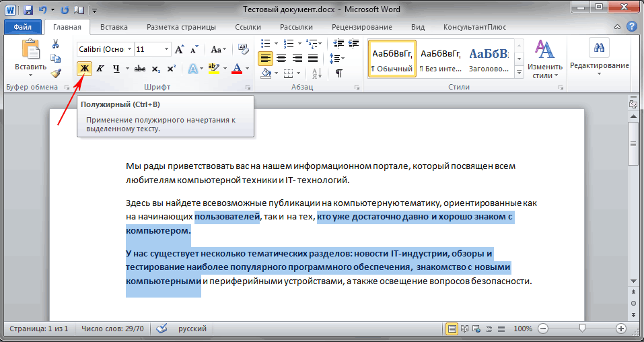This screenshot has height=342, width=644.
Task: Open borders dropdown arrow
Action: tap(298, 73)
